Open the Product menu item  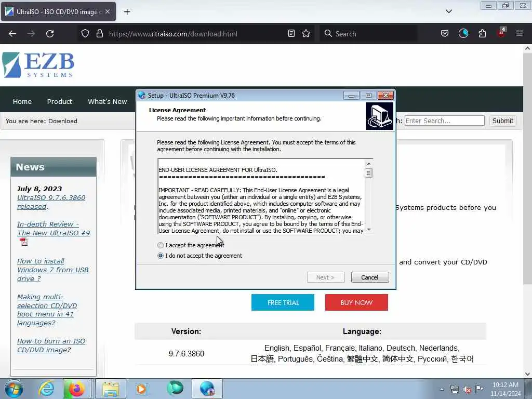tap(60, 101)
